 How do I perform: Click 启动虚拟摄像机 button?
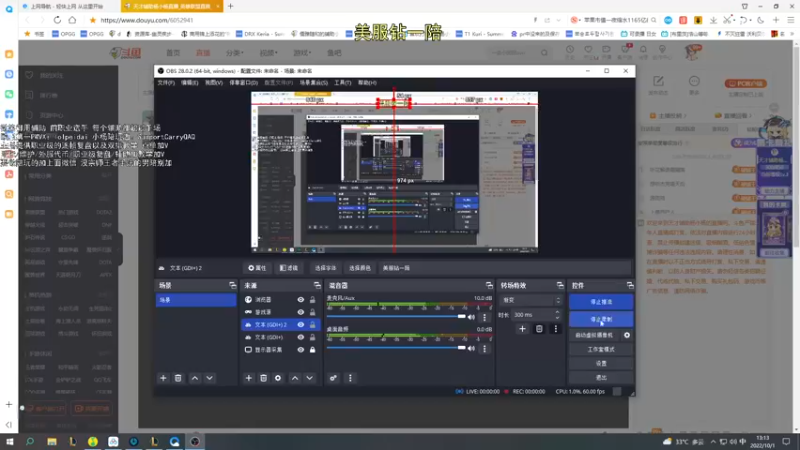coord(594,335)
